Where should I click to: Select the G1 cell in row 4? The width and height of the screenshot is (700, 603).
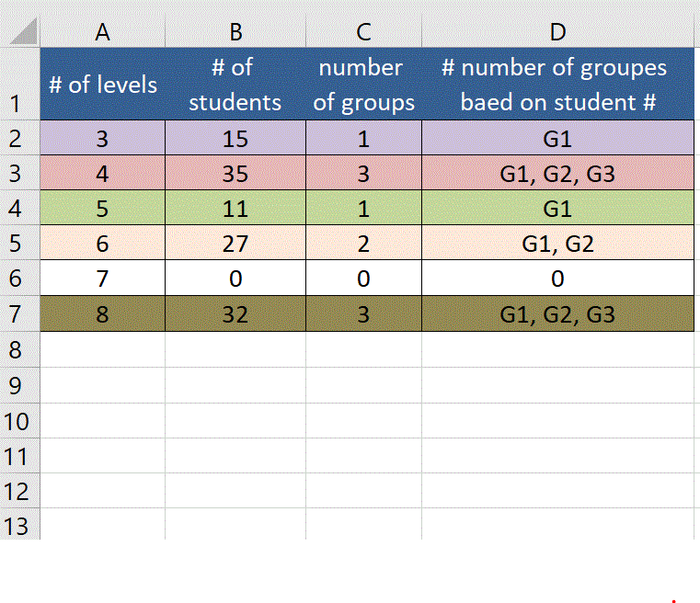[558, 208]
